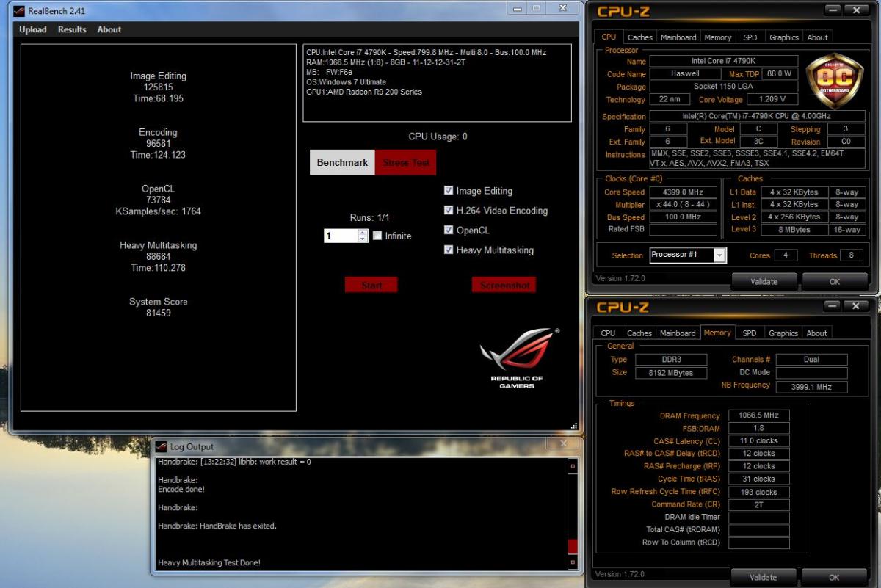Maximize the RealBench window
The height and width of the screenshot is (588, 881).
(x=537, y=8)
